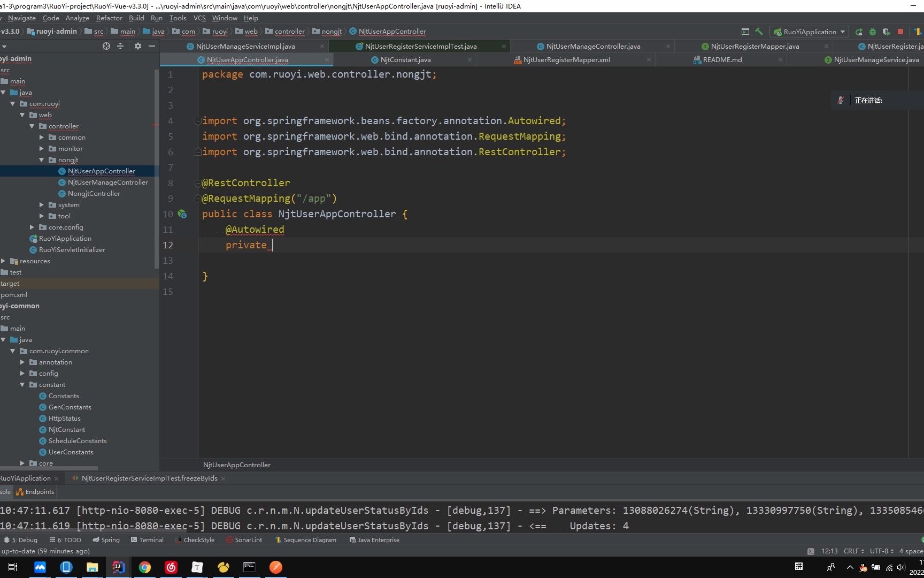This screenshot has width=924, height=578.
Task: Collapse the constant folder arrow
Action: [x=22, y=385]
